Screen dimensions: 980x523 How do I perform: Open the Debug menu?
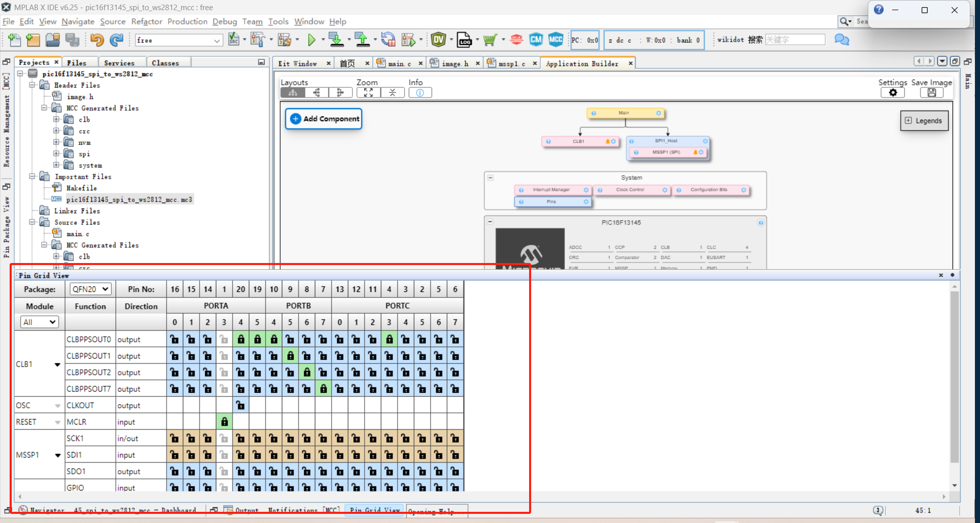pyautogui.click(x=224, y=21)
